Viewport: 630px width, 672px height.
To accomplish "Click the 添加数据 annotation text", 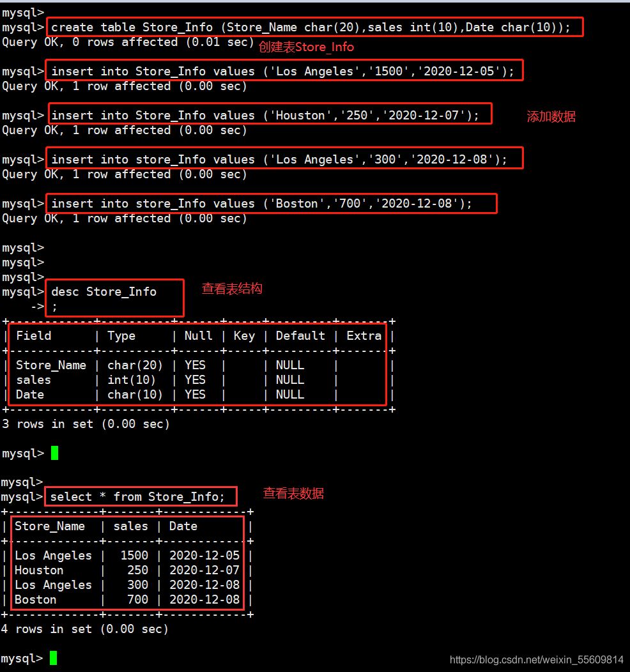I will tap(551, 116).
